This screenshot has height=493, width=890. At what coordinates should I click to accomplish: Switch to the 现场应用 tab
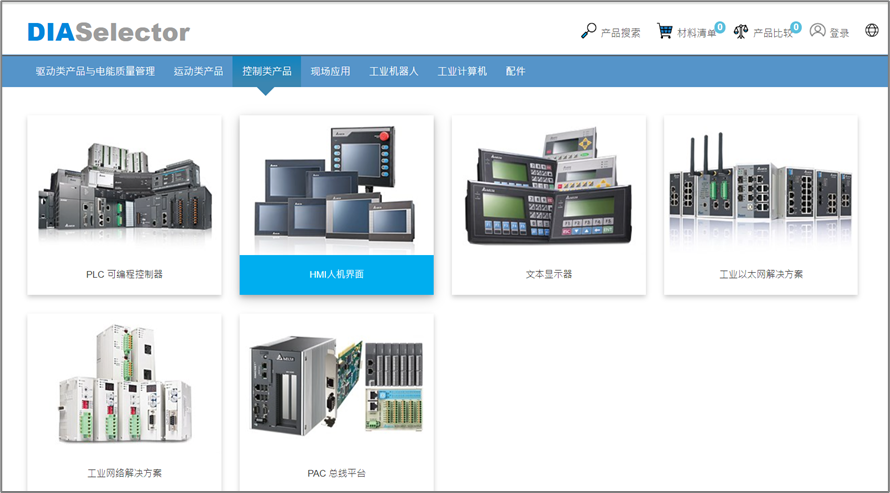[x=330, y=71]
